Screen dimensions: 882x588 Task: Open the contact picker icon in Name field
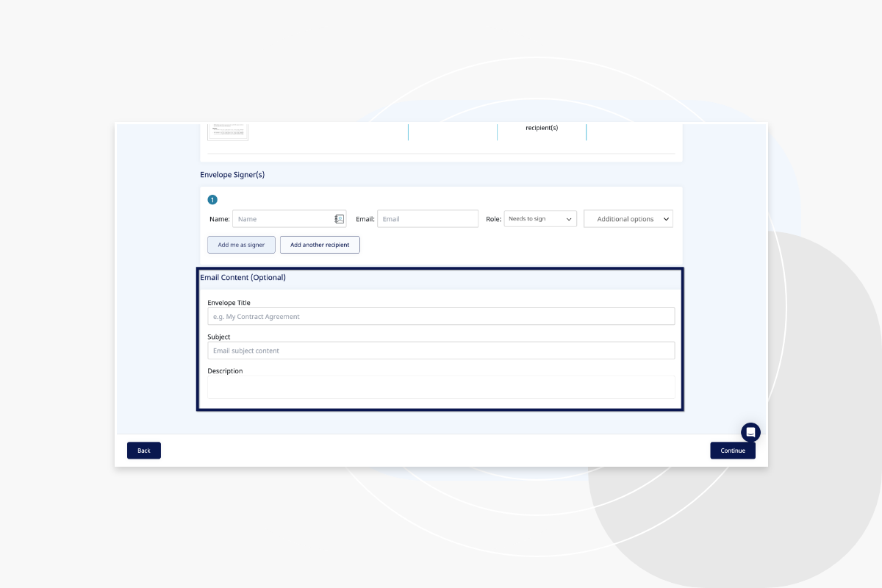pyautogui.click(x=339, y=218)
